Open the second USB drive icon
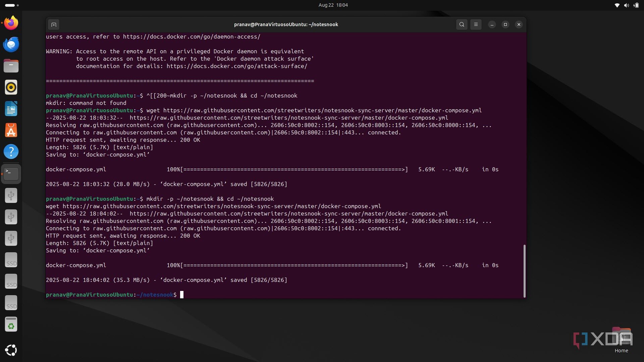 click(x=11, y=217)
